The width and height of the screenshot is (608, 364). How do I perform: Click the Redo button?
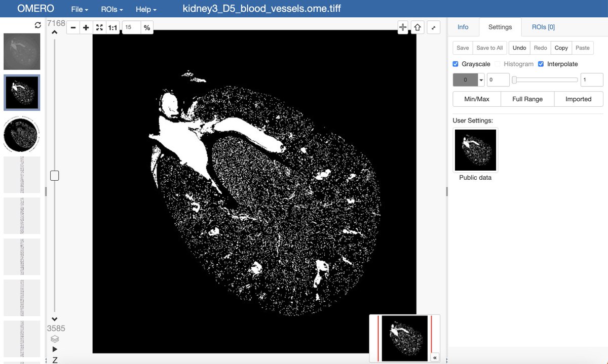540,48
